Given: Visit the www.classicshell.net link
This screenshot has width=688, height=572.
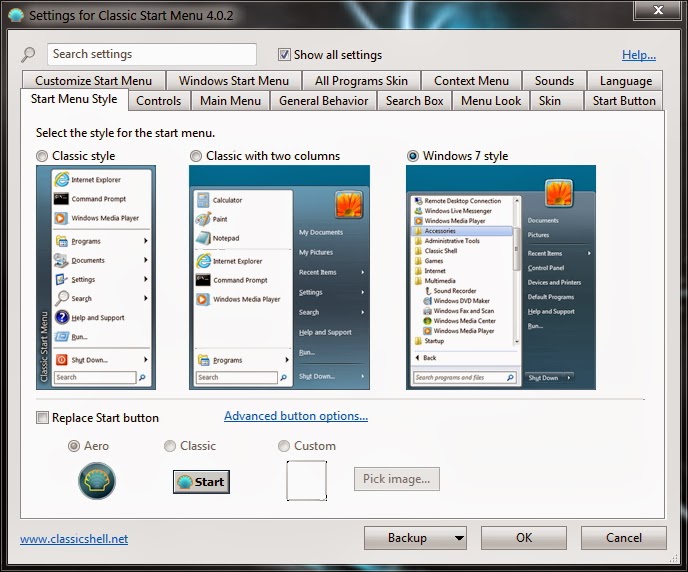Looking at the screenshot, I should 74,539.
